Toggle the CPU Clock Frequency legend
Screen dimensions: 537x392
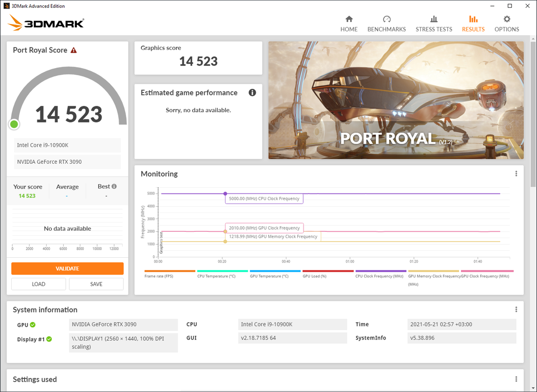pos(381,273)
